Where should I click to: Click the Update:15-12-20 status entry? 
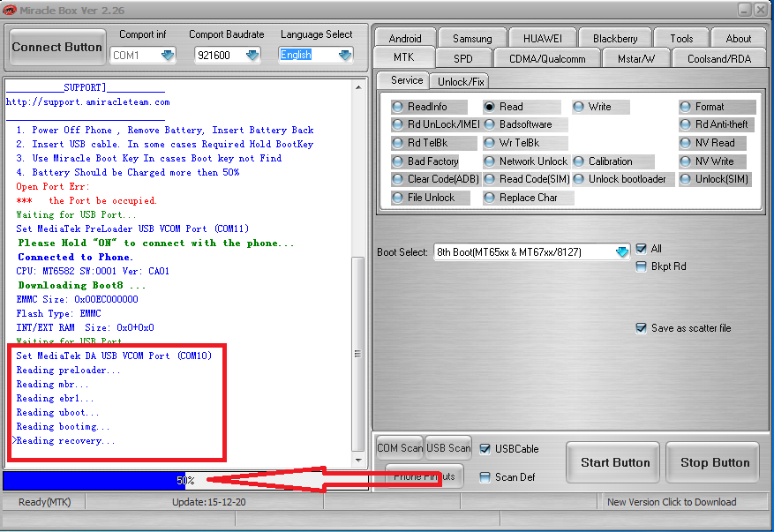209,502
